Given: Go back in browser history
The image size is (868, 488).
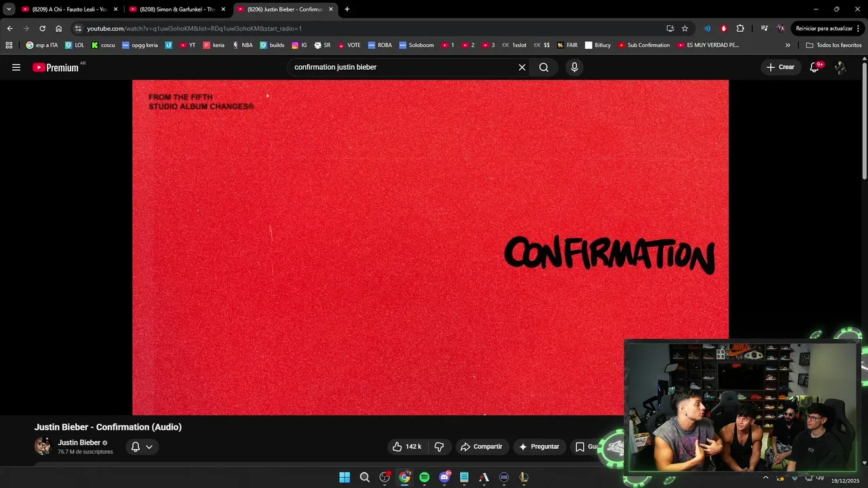Looking at the screenshot, I should coord(9,28).
